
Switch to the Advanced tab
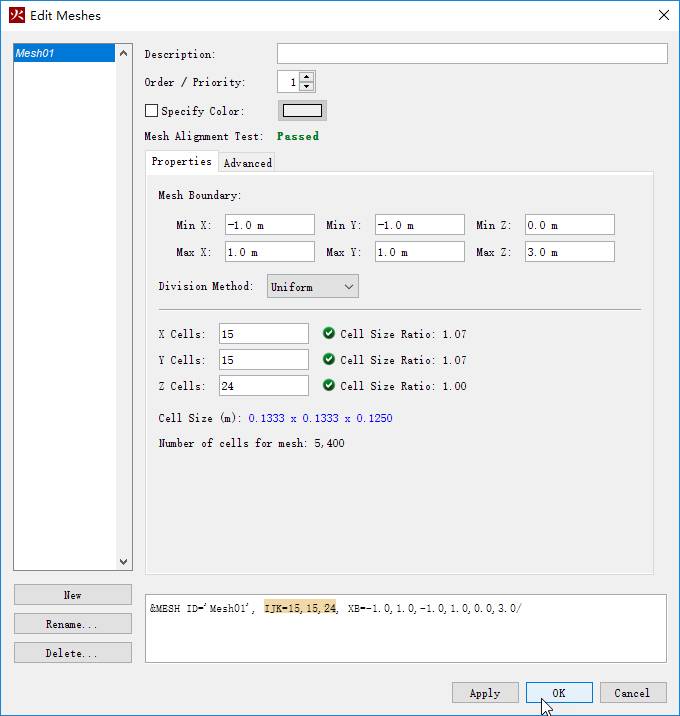pyautogui.click(x=247, y=163)
